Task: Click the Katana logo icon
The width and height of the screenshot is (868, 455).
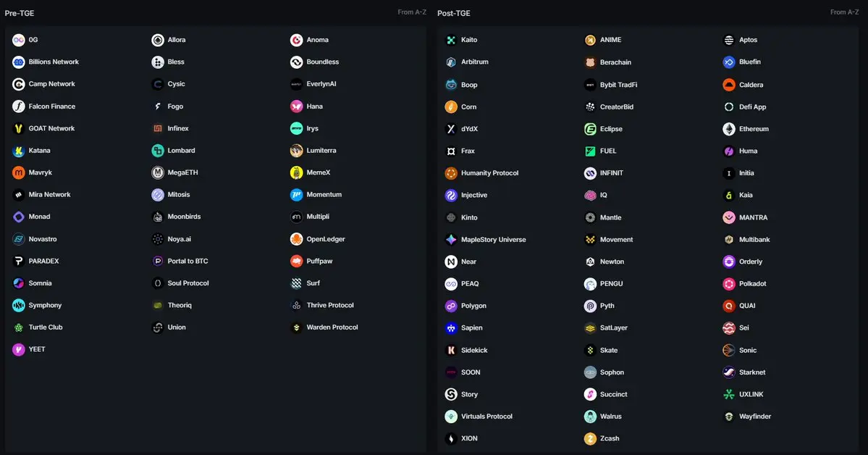Action: coord(19,151)
